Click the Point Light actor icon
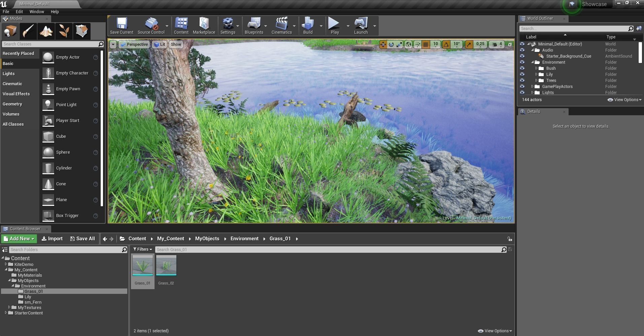 coord(48,105)
